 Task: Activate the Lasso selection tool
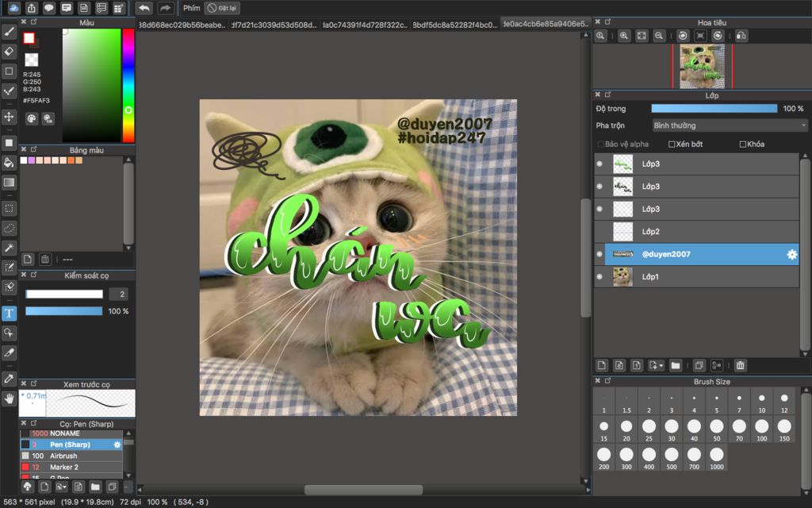tap(9, 228)
